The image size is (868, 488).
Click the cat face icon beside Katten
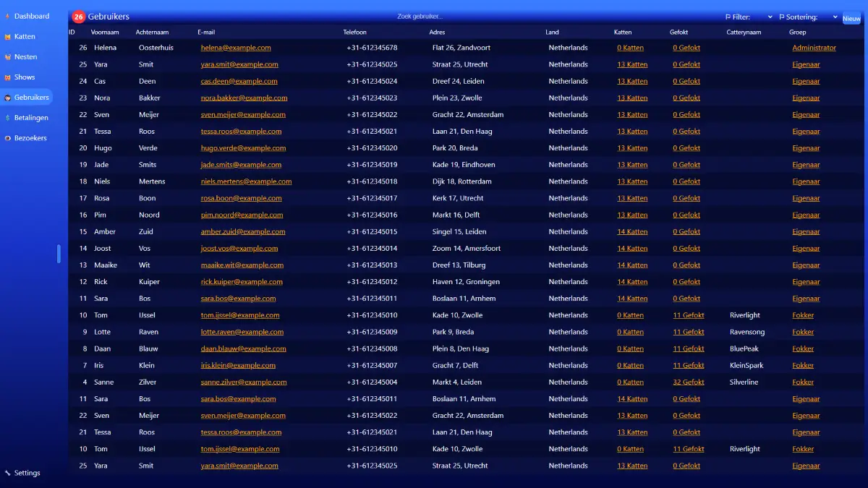click(x=7, y=36)
